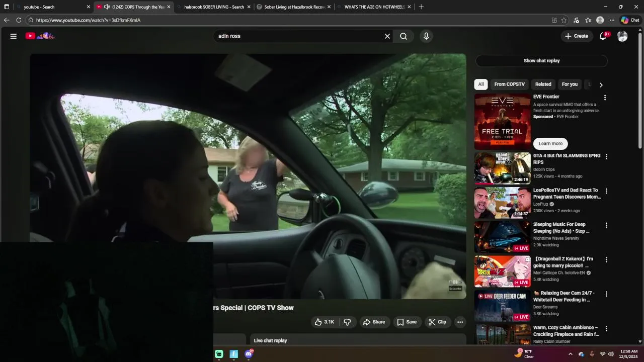This screenshot has height=362, width=644.
Task: Open Sleeping Music For Deep Sleeping title
Action: (561, 228)
